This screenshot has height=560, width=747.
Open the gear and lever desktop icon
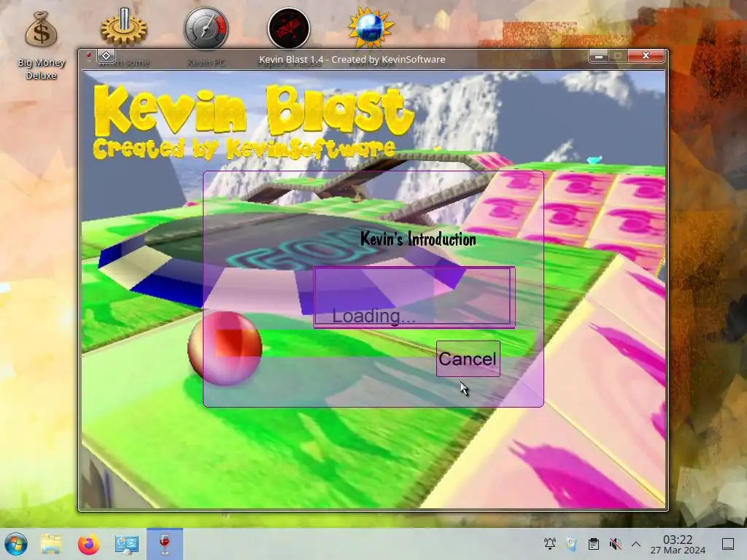[123, 27]
